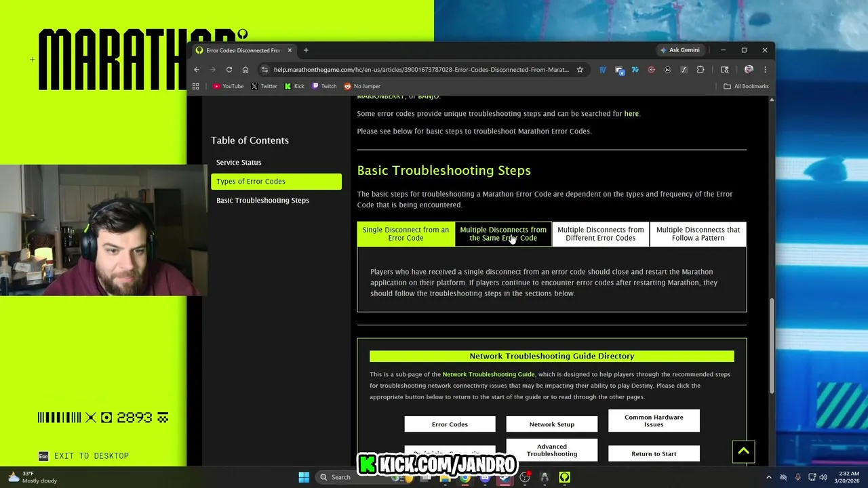This screenshot has width=868, height=488.
Task: Jump to Basic Troubleshooting Steps contents entry
Action: [x=262, y=201]
